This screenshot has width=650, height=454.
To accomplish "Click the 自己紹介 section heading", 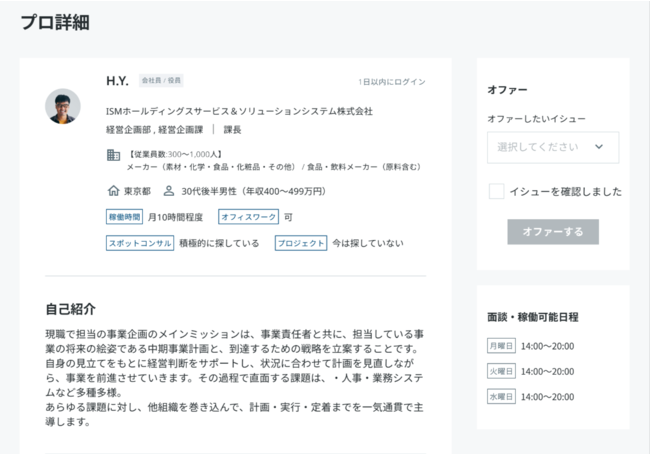I will tap(72, 309).
